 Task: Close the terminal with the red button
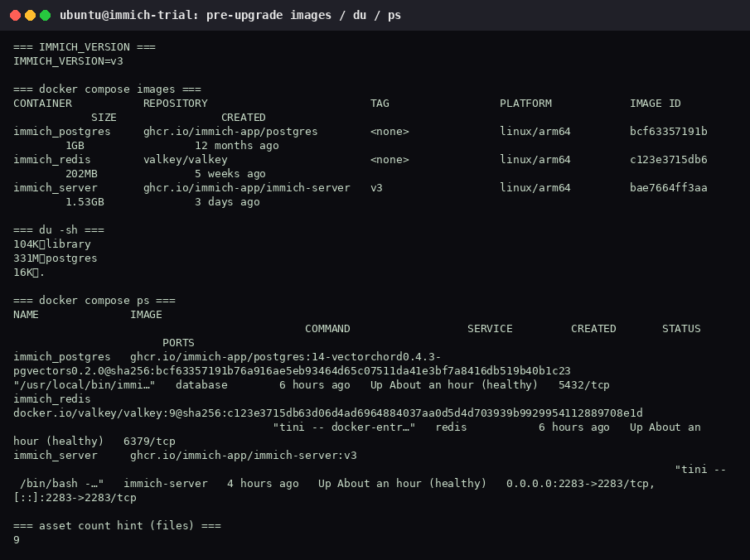tap(15, 15)
